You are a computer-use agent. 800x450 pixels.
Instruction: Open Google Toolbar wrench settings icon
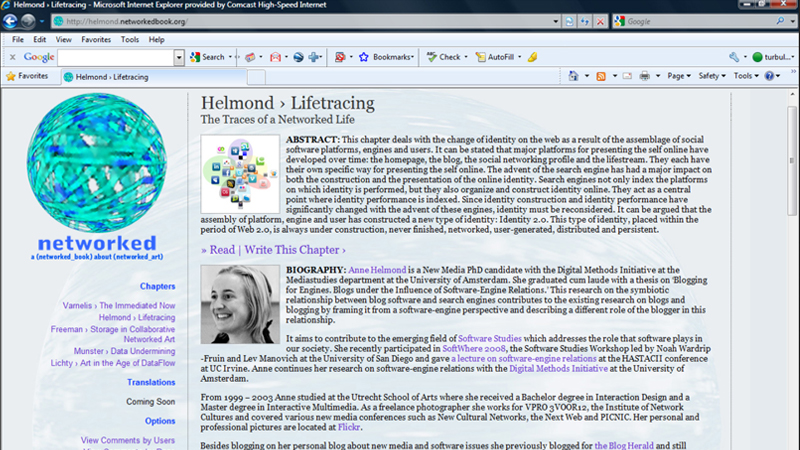(x=734, y=57)
